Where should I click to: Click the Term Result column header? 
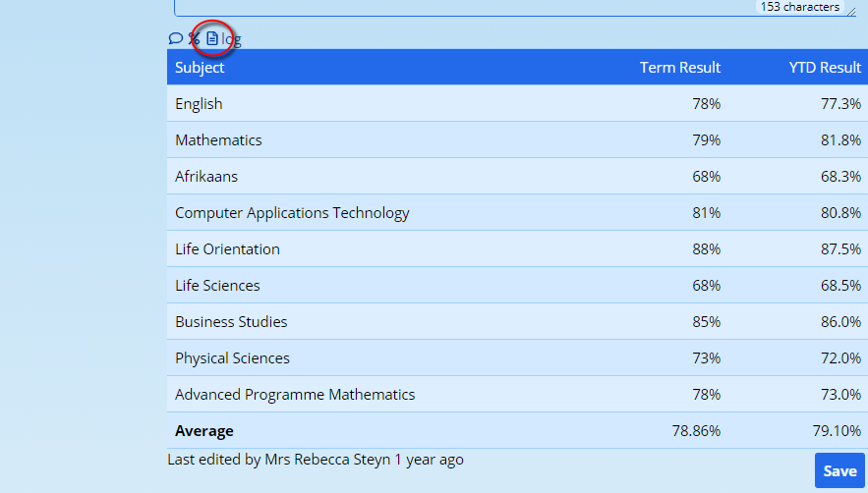click(679, 68)
